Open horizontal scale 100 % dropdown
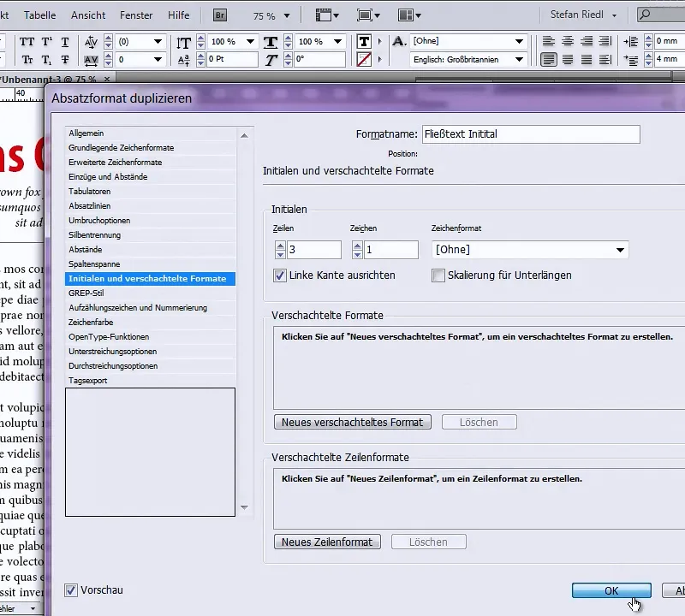The image size is (685, 616). (x=337, y=42)
